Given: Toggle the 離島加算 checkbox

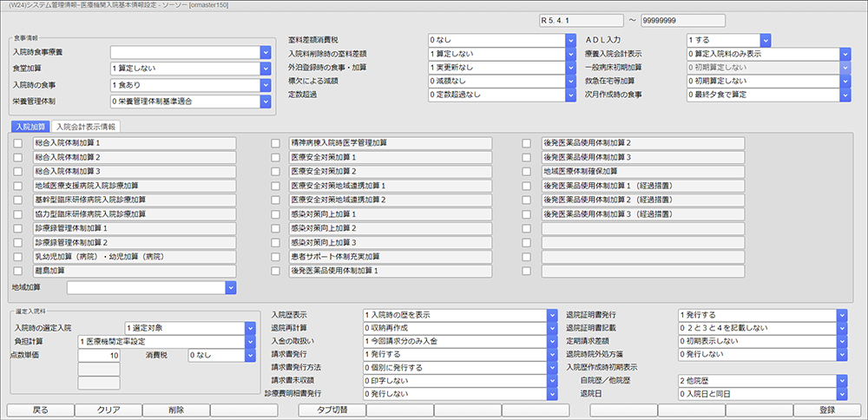Looking at the screenshot, I should coord(17,272).
